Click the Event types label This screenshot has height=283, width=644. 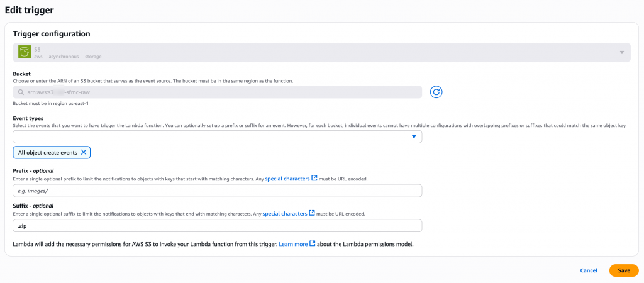click(28, 118)
